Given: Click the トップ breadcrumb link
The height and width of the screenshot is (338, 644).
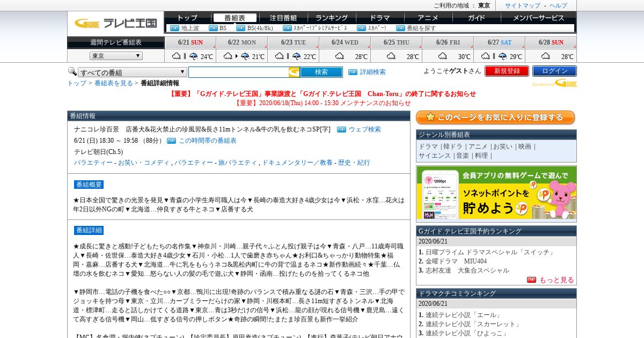Looking at the screenshot, I should click(x=77, y=83).
